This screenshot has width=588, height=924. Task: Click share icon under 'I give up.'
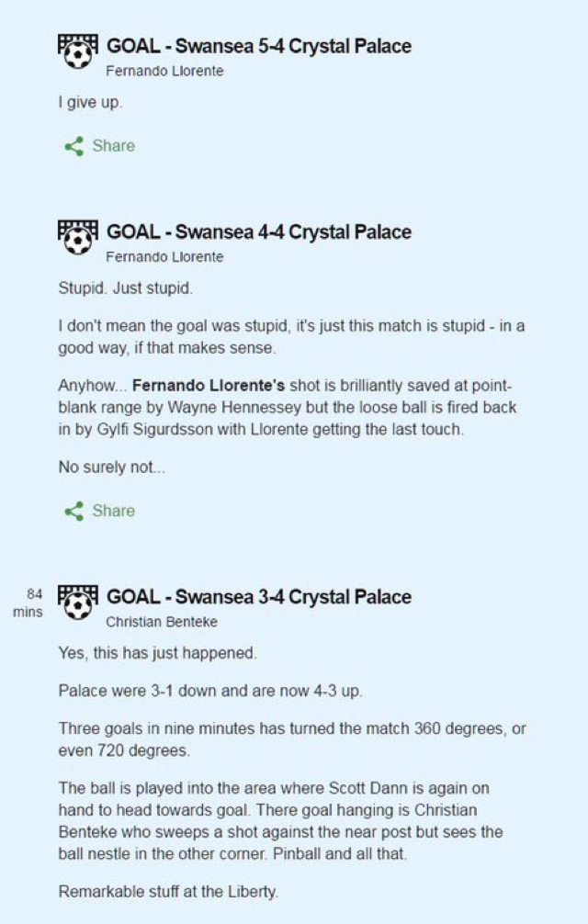[73, 146]
